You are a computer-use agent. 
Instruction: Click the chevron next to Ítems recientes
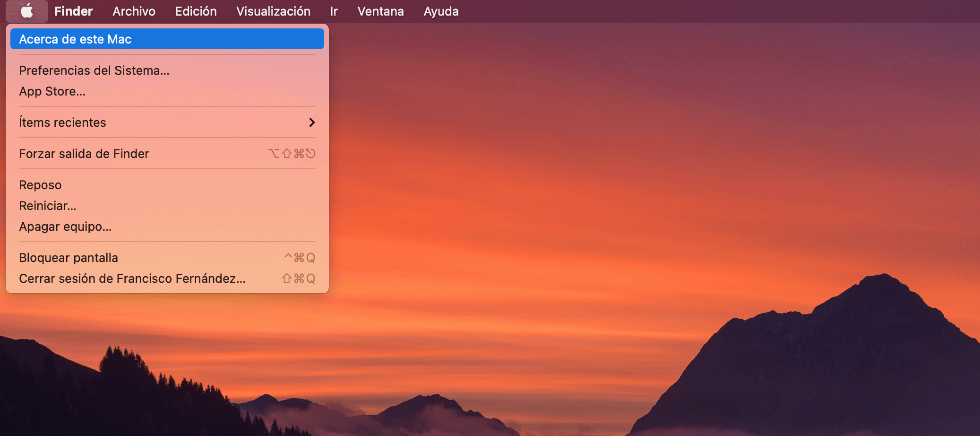coord(312,122)
